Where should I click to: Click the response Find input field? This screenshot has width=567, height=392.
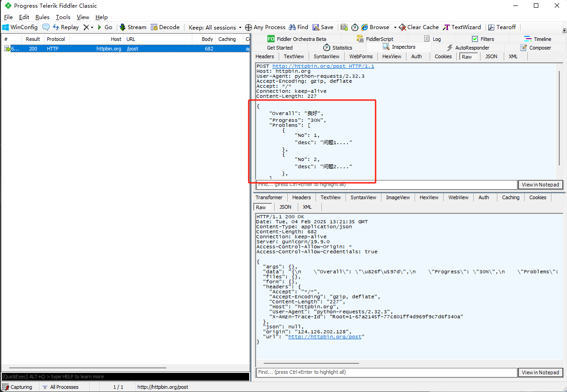click(386, 372)
